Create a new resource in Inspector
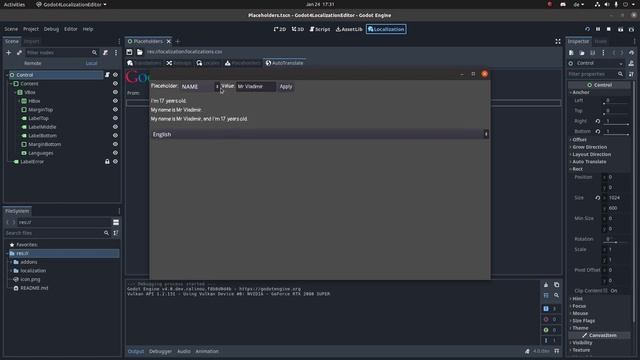This screenshot has width=640, height=360. tap(571, 53)
